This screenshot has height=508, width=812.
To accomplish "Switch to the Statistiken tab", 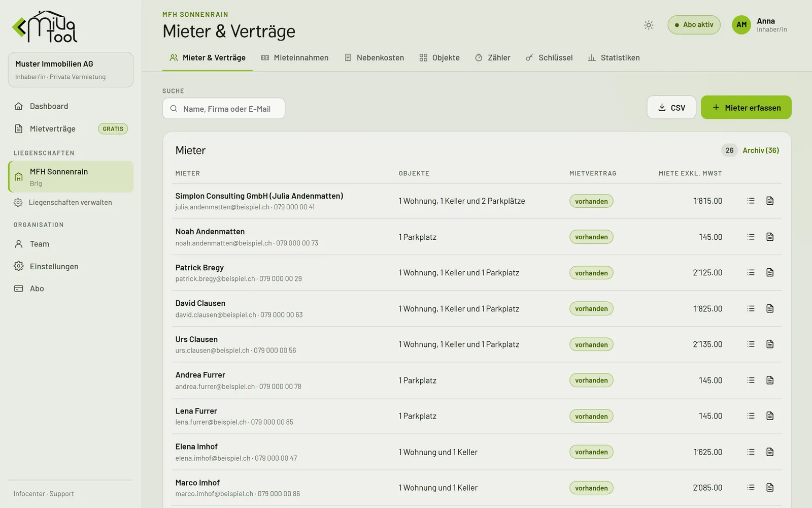I will [614, 58].
